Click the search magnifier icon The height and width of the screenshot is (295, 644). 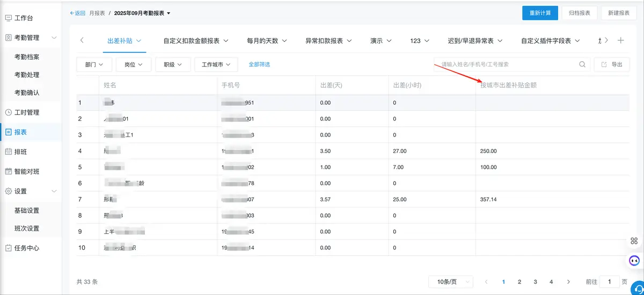click(x=582, y=64)
